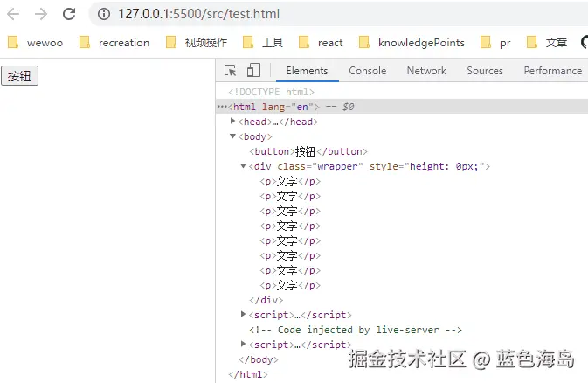Toggle the device toolbar icon
Screen dimensions: 588x383
coord(253,70)
